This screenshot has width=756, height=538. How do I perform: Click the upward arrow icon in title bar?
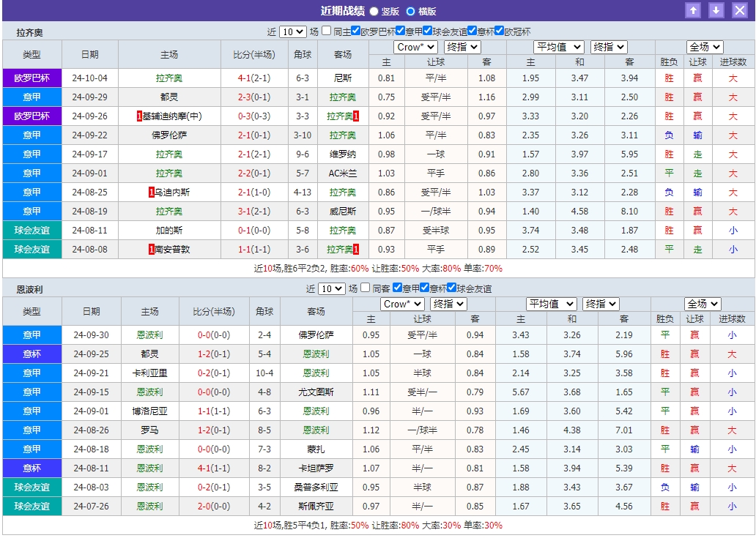tap(694, 10)
